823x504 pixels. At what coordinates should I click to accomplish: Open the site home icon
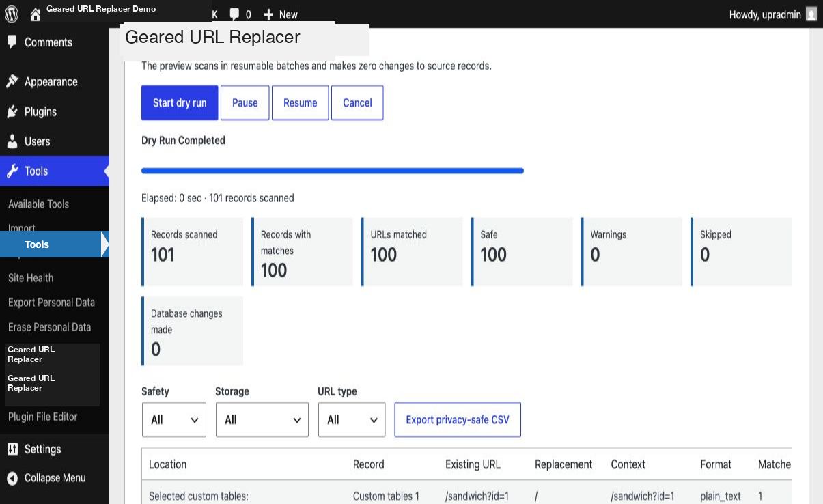pos(36,14)
